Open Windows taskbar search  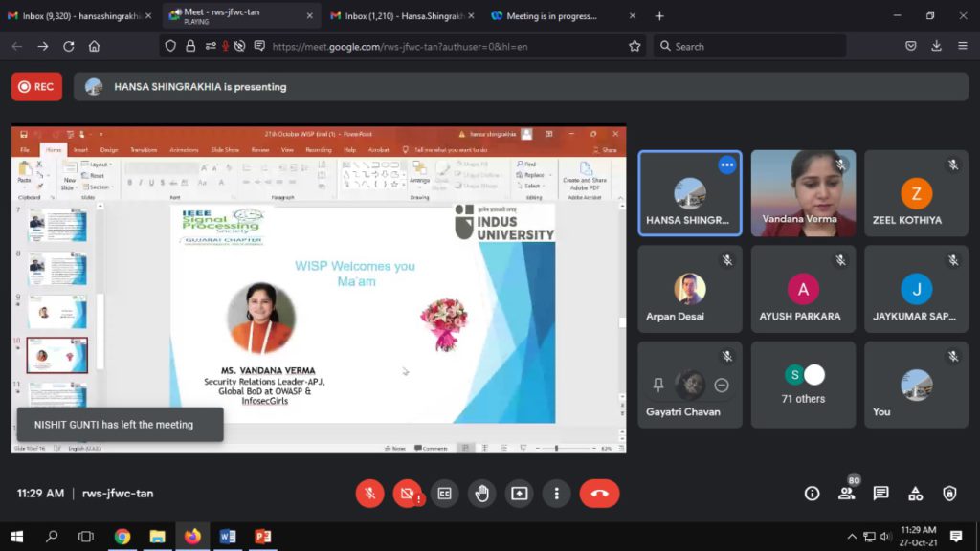[52, 536]
